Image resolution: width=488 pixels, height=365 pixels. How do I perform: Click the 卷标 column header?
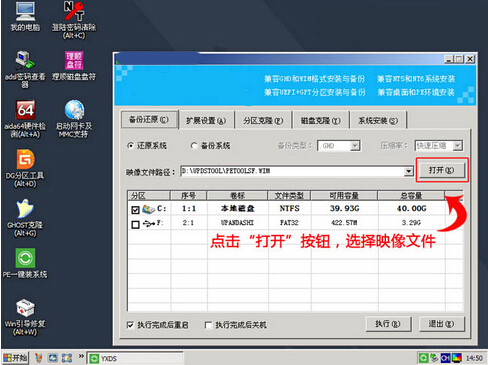point(237,195)
